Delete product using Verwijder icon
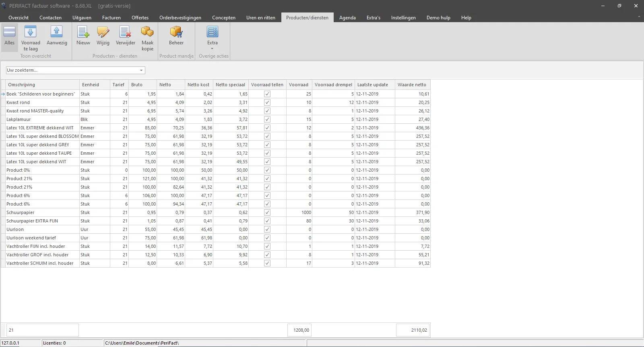The image size is (644, 347). 126,36
